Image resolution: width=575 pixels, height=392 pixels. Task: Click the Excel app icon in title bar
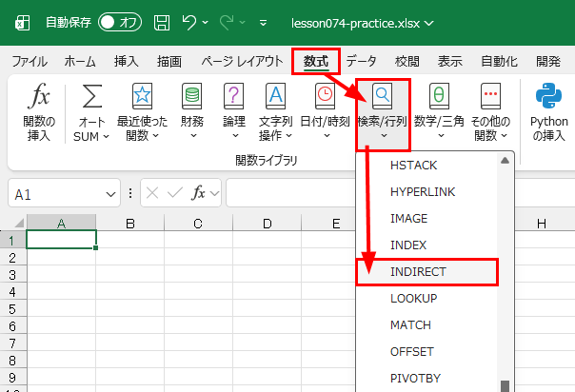pos(22,23)
